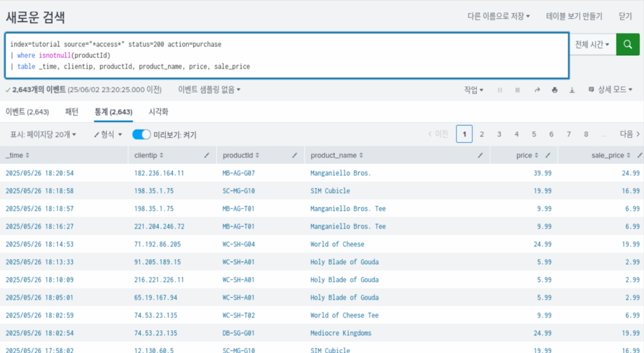
Task: Change 페이지당 20개 rows per page
Action: pyautogui.click(x=43, y=134)
